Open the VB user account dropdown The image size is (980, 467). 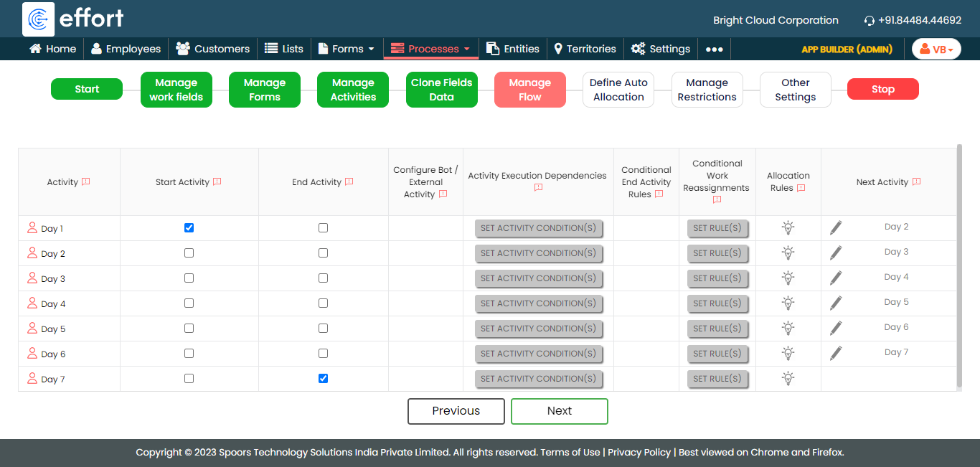click(x=936, y=49)
